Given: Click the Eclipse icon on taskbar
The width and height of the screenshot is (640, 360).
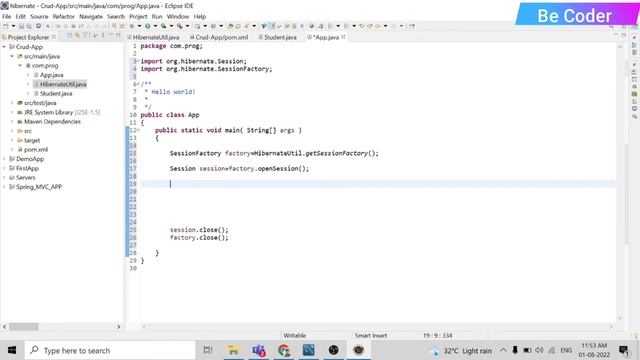Looking at the screenshot, I should [x=358, y=350].
